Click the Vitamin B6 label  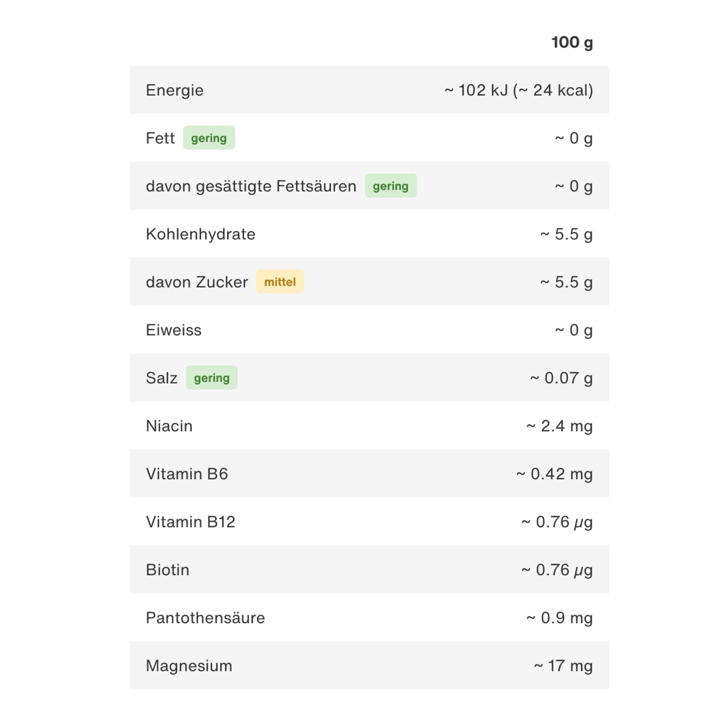coord(187,473)
